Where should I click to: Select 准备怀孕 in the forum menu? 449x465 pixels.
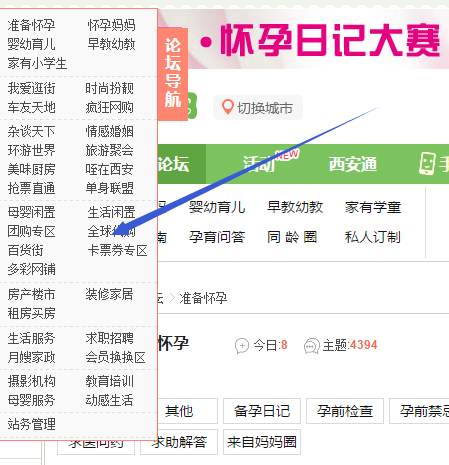coord(31,25)
